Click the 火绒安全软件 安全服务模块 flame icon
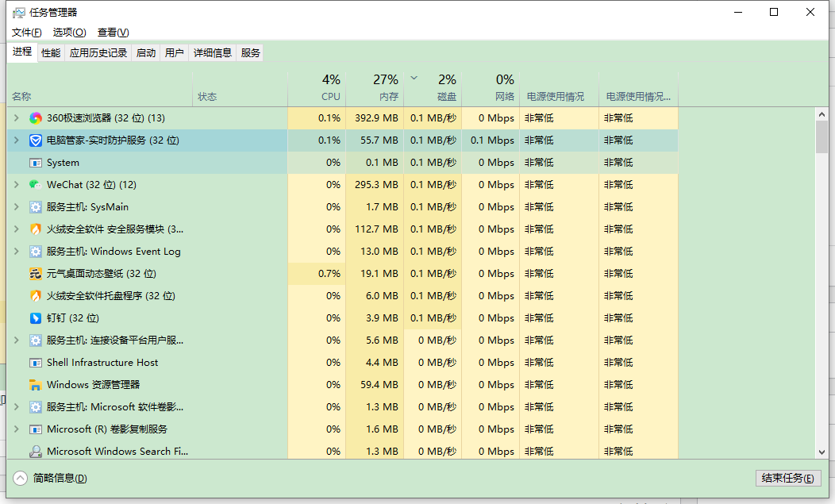 [36, 229]
